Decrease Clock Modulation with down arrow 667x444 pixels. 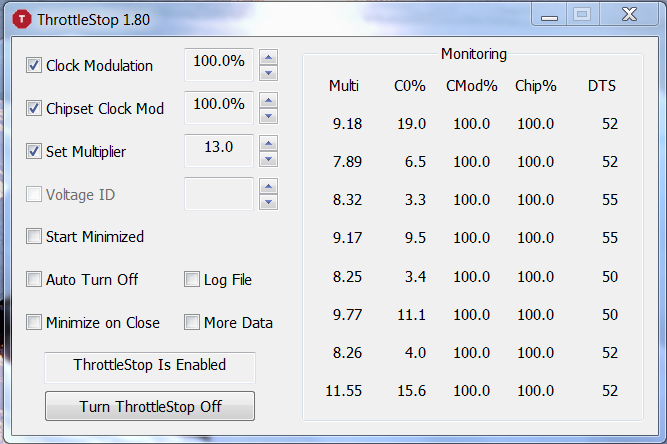[x=268, y=73]
